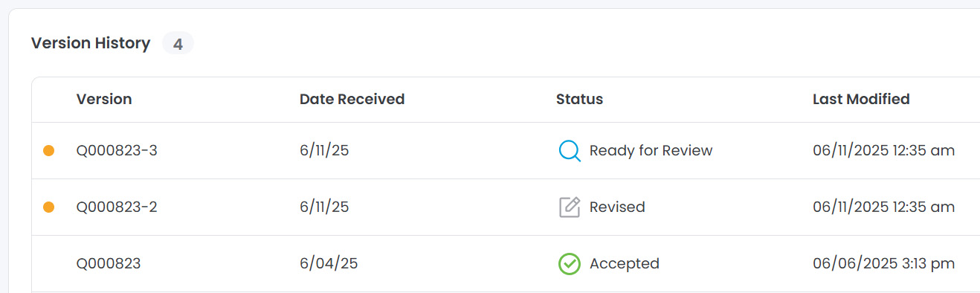Click the green Accepted checkmark icon

(570, 264)
